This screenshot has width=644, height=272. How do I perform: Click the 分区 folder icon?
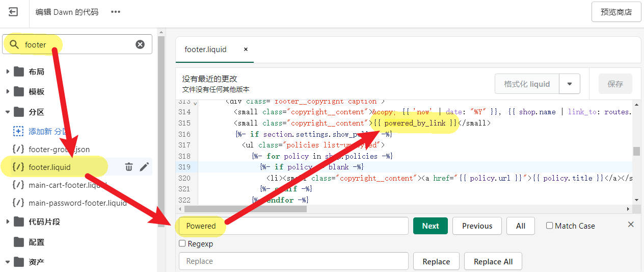coord(19,112)
